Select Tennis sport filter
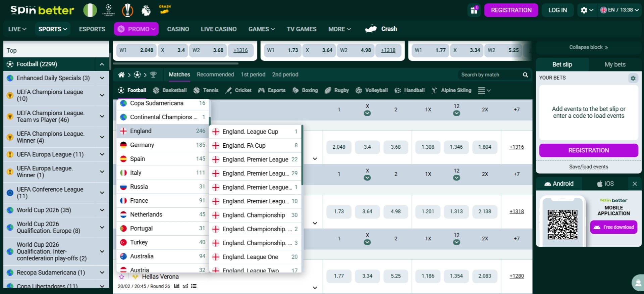Viewport: 644px width, 294px height. pyautogui.click(x=206, y=90)
